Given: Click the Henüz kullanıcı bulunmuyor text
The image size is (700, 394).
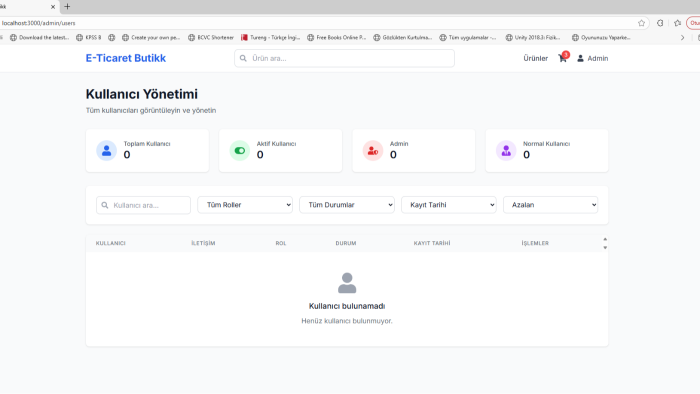Looking at the screenshot, I should pos(347,321).
